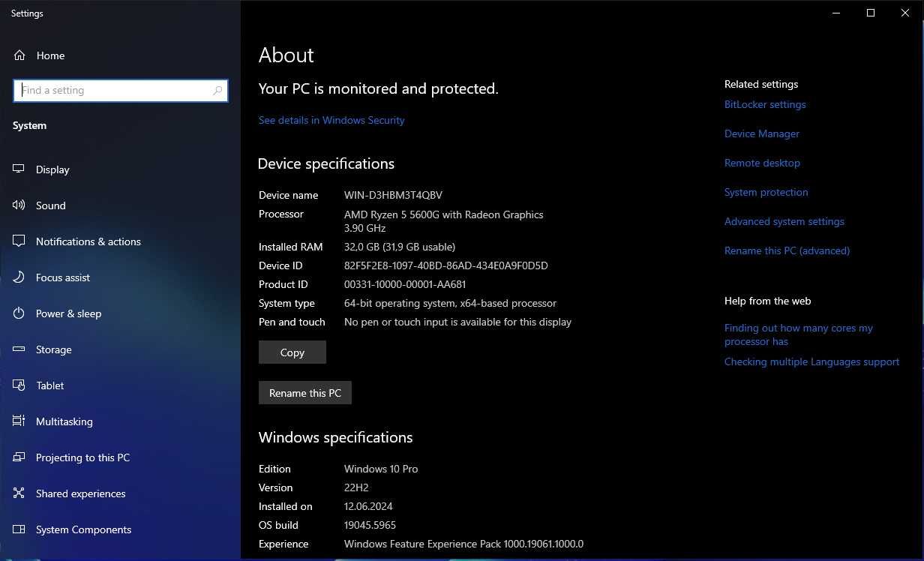The width and height of the screenshot is (924, 561).
Task: Select Windows Feature Experience Pack text
Action: [x=463, y=544]
